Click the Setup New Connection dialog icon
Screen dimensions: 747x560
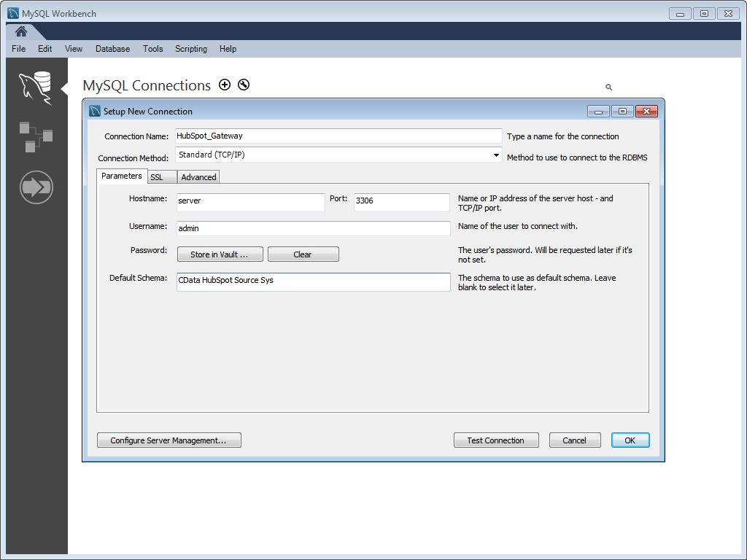(x=95, y=112)
